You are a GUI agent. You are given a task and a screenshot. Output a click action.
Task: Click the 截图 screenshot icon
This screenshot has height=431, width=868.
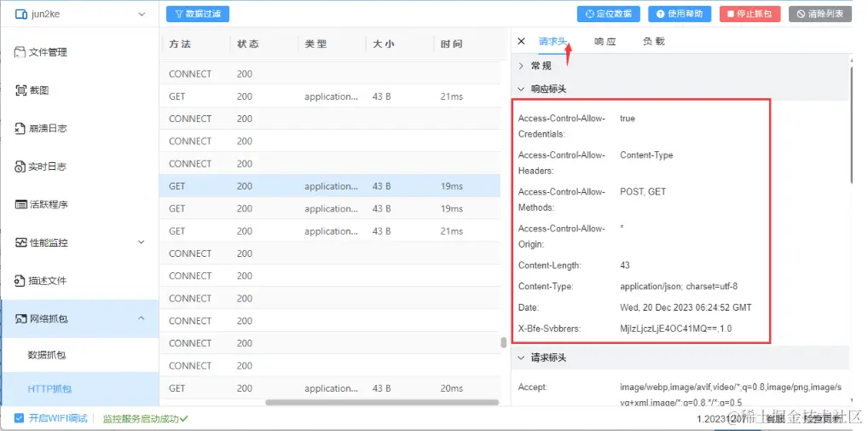pyautogui.click(x=20, y=90)
